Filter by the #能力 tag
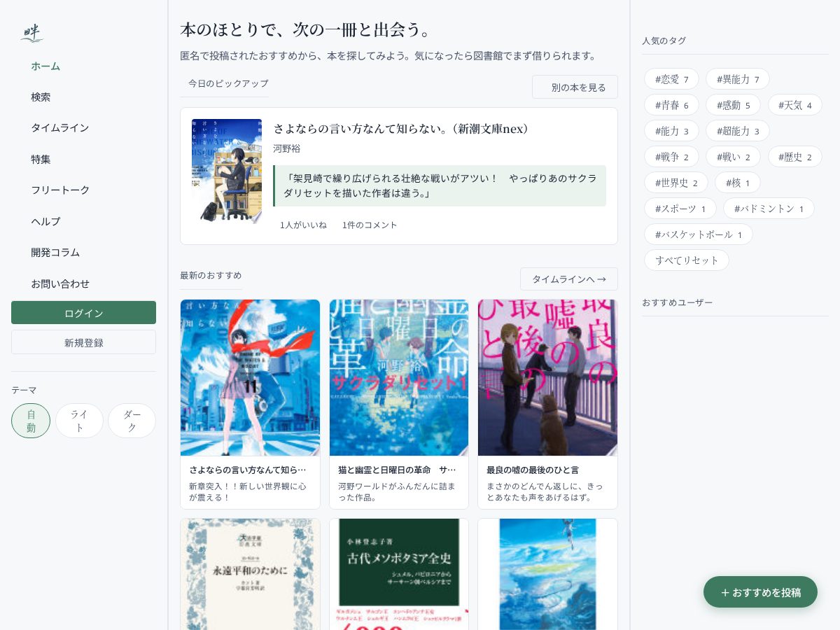The width and height of the screenshot is (840, 630). 671,131
